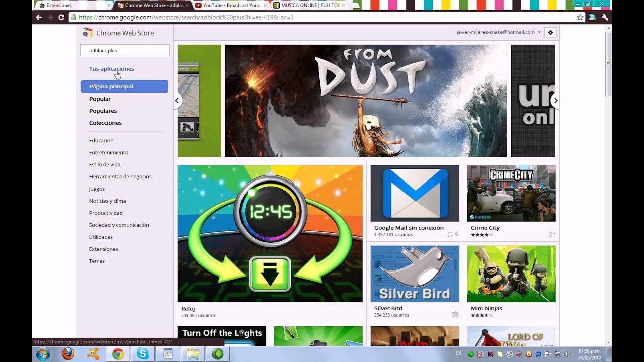Screen dimensions: 644x362
Task: Expand the account email dropdown
Action: tap(539, 32)
